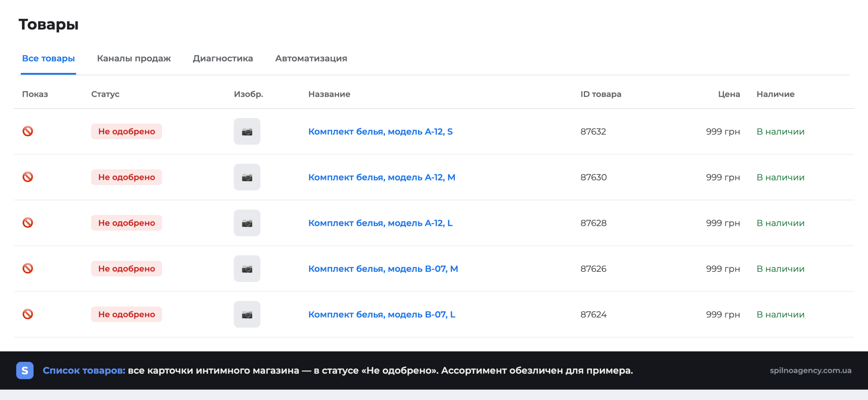Open the image placeholder for product 87630
The image size is (868, 400).
(x=247, y=177)
